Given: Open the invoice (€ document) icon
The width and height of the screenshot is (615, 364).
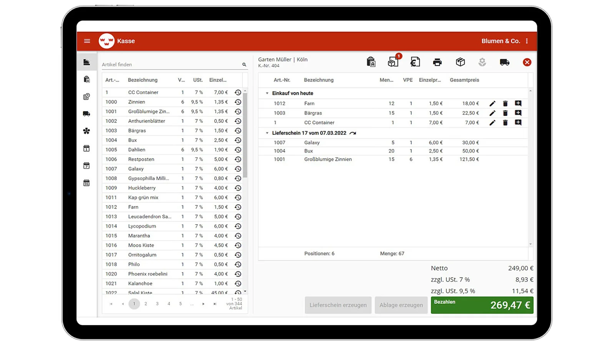Looking at the screenshot, I should tap(415, 62).
